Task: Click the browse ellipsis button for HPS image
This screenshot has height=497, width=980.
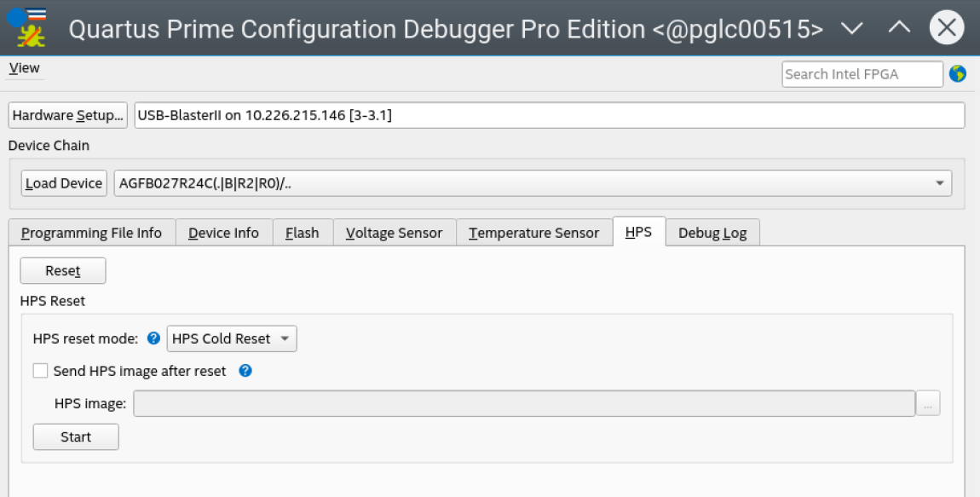Action: point(928,404)
